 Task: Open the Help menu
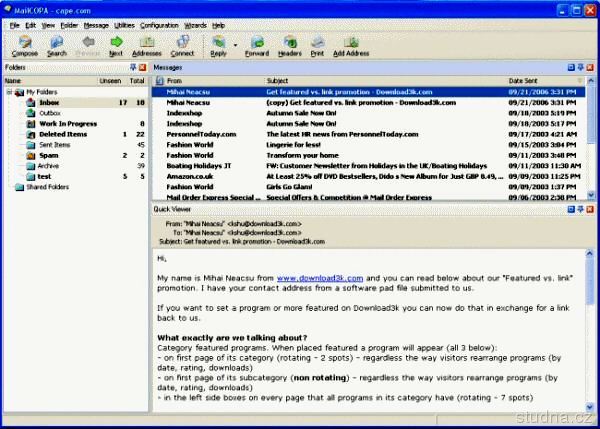pos(218,26)
